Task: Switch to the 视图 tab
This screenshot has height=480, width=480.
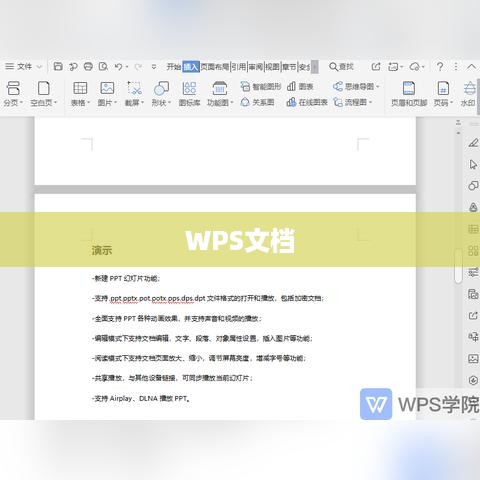Action: [x=272, y=67]
